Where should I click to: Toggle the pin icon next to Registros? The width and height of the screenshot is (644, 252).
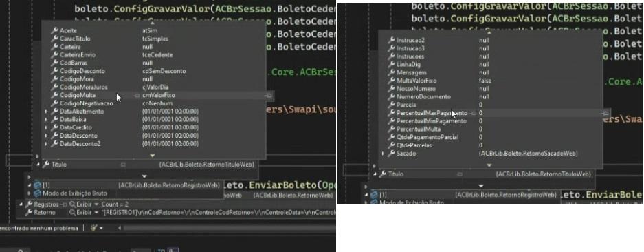point(64,204)
